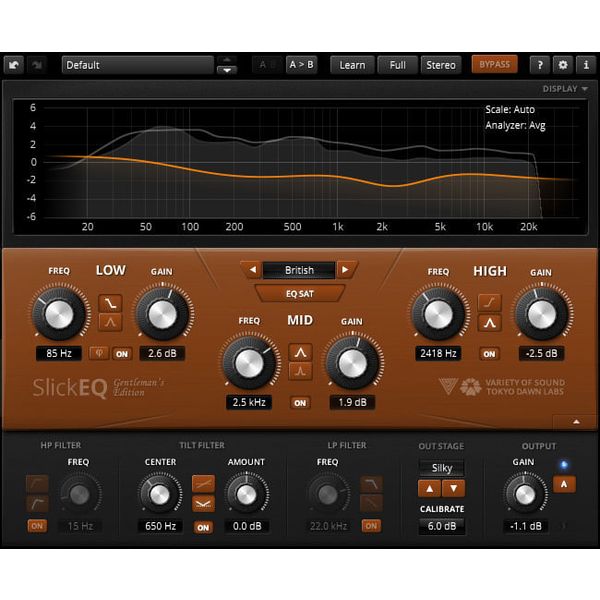Click the Stereo channel mode button
The image size is (600, 600).
point(440,65)
